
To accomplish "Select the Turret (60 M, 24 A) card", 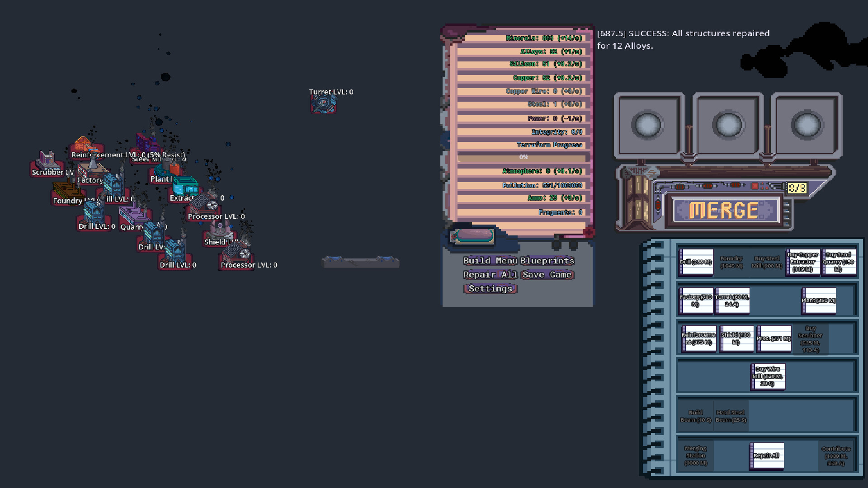I will pyautogui.click(x=732, y=300).
